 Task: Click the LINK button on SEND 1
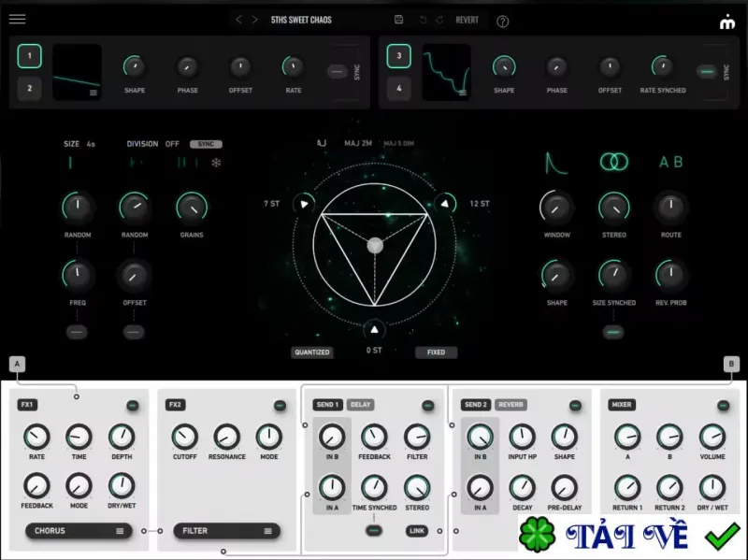click(416, 531)
